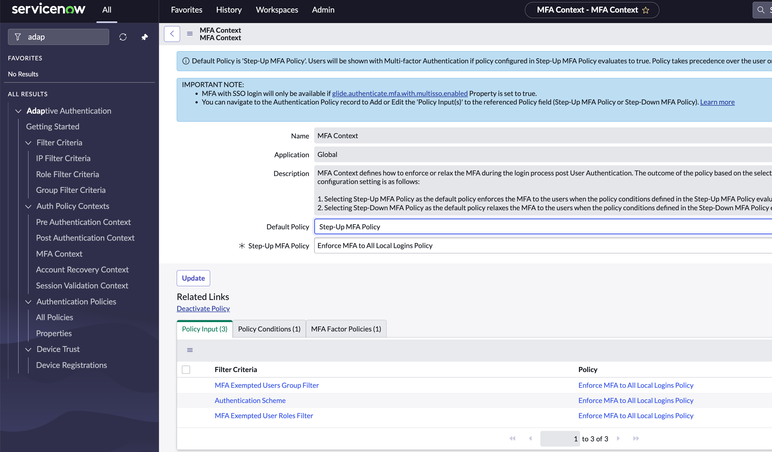Pin the navigator using the pin icon
Screen dimensions: 772x452
point(144,37)
